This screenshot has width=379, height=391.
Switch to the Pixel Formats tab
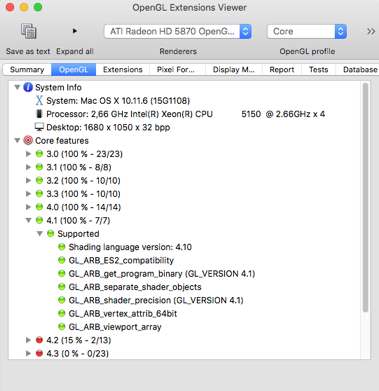tap(176, 69)
